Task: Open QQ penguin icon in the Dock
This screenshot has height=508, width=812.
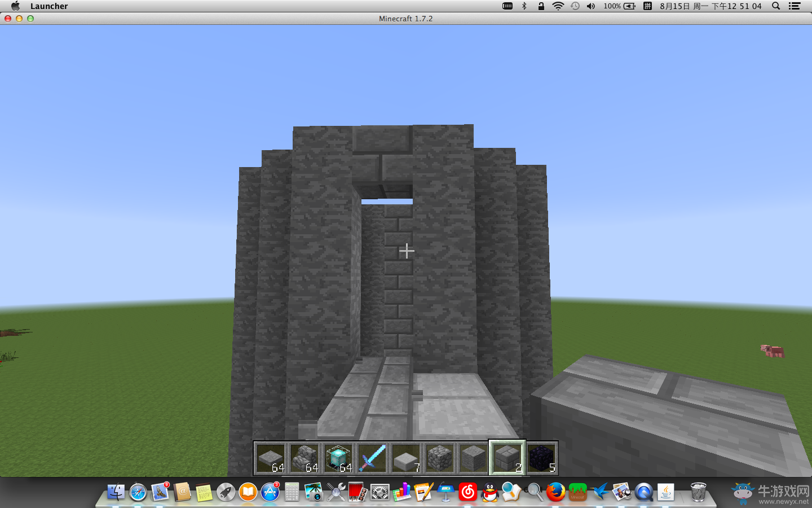Action: click(x=490, y=492)
